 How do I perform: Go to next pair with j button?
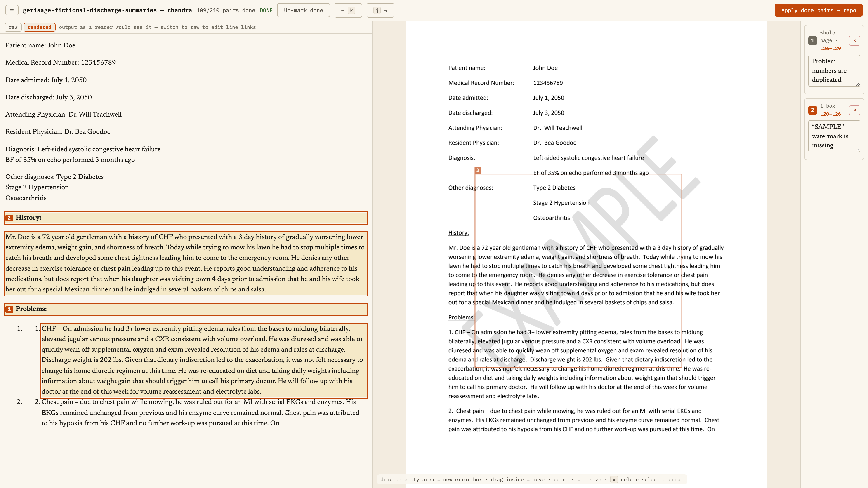(380, 10)
